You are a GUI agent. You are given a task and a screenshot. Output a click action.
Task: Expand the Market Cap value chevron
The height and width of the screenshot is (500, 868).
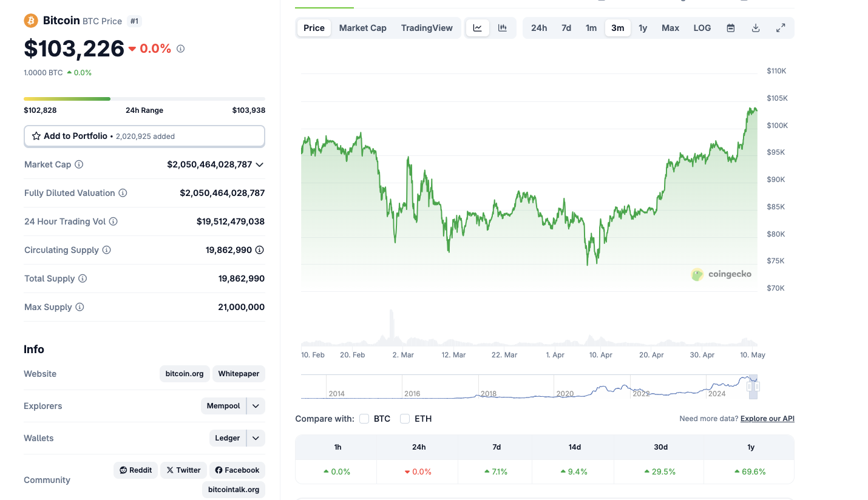tap(260, 164)
